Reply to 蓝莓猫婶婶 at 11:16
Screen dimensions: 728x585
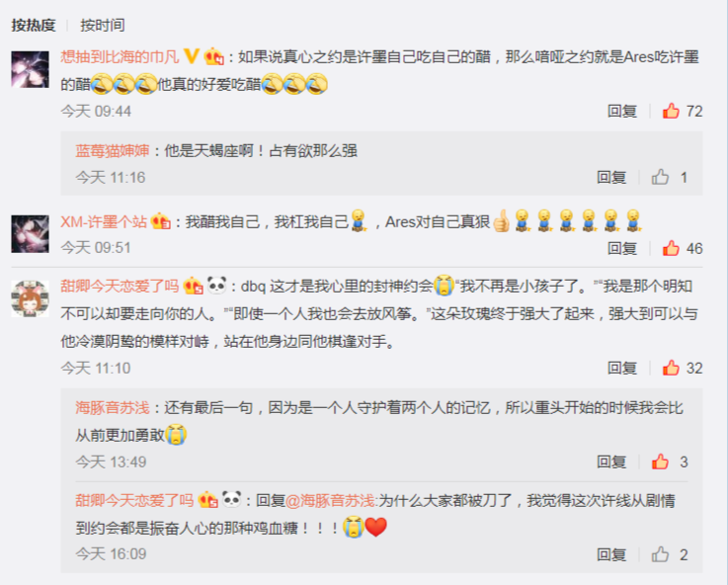[611, 177]
